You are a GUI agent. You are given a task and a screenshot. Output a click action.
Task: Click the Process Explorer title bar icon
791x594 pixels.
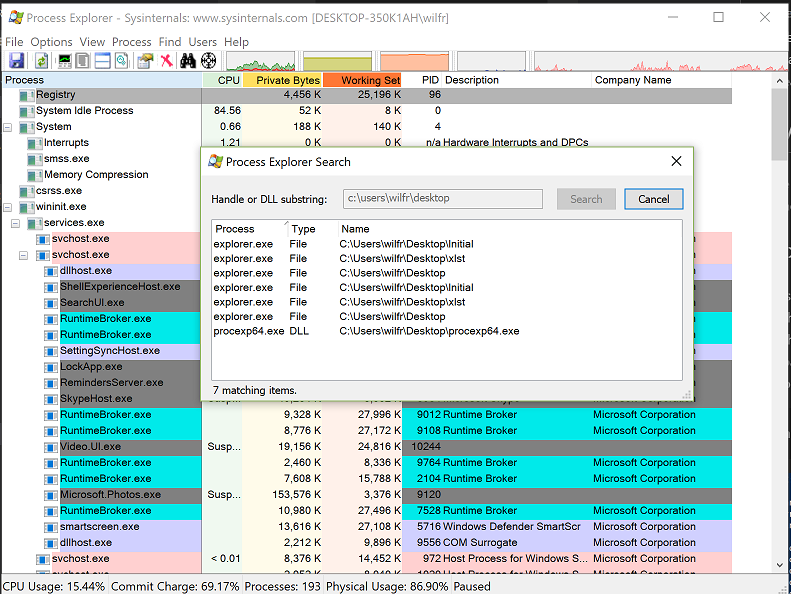16,18
